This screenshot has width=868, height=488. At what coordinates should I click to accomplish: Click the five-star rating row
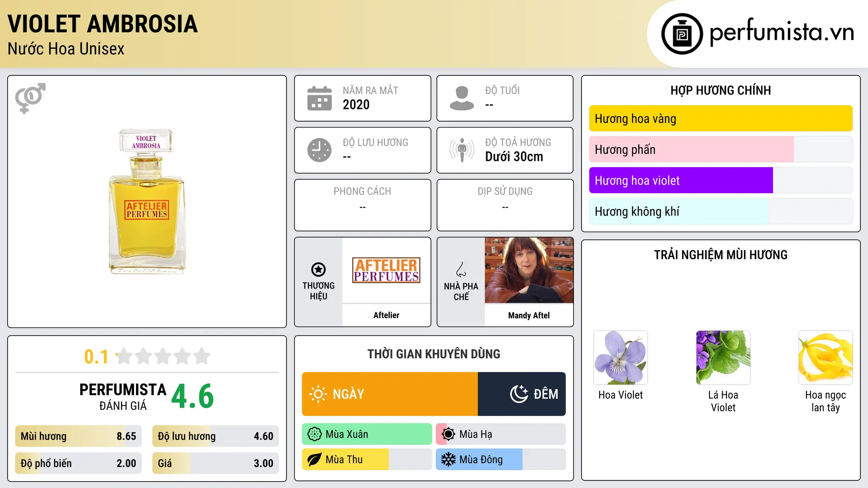(163, 356)
